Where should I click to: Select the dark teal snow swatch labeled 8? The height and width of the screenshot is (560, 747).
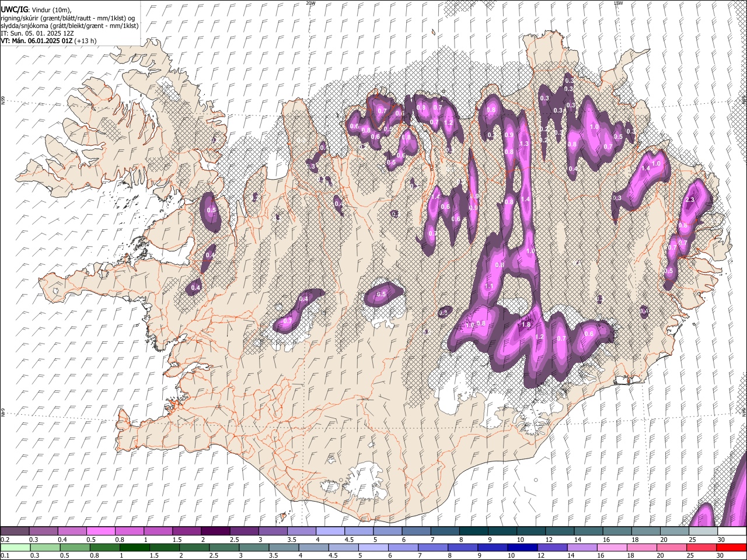(474, 531)
